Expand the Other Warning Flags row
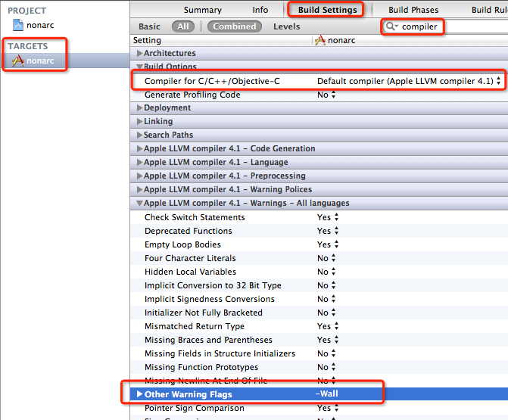Screen dimensions: 508x420 pos(139,394)
